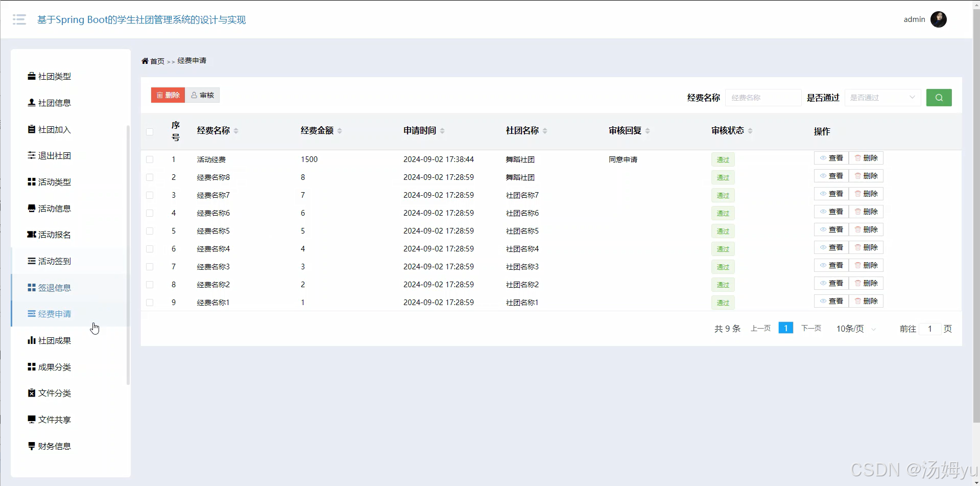
Task: Sort by 审核状态 column arrows
Action: 750,131
